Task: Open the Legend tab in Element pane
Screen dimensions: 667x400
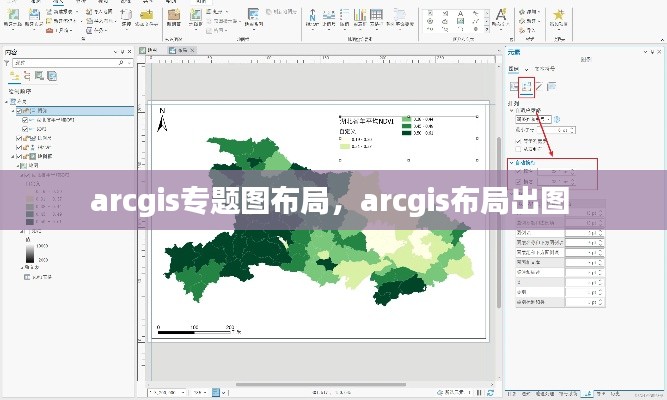Action: (x=514, y=69)
